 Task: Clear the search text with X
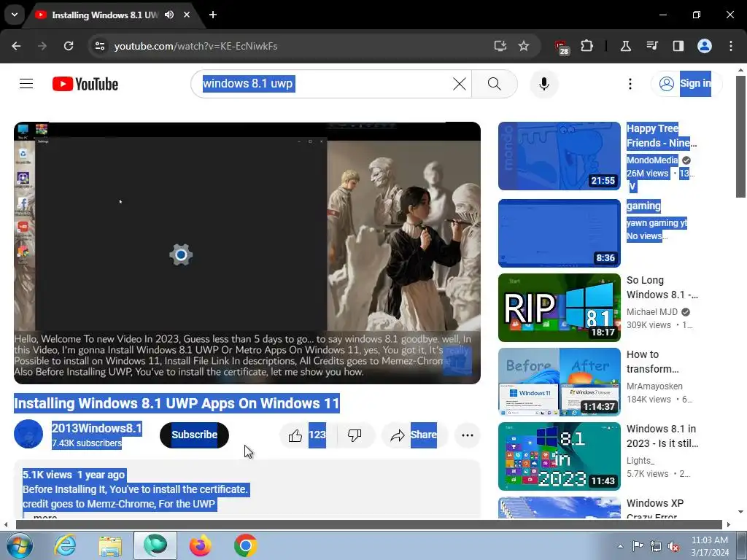tap(460, 84)
